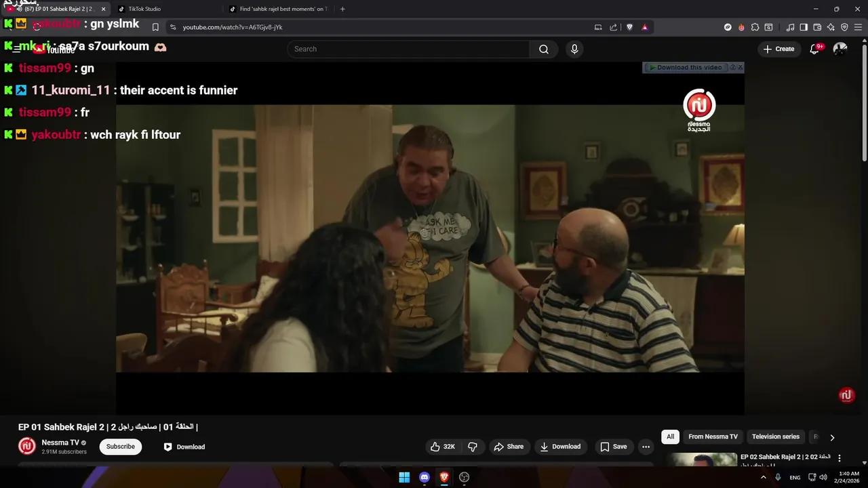868x488 pixels.
Task: Open the music note playlist icon
Action: (790, 27)
